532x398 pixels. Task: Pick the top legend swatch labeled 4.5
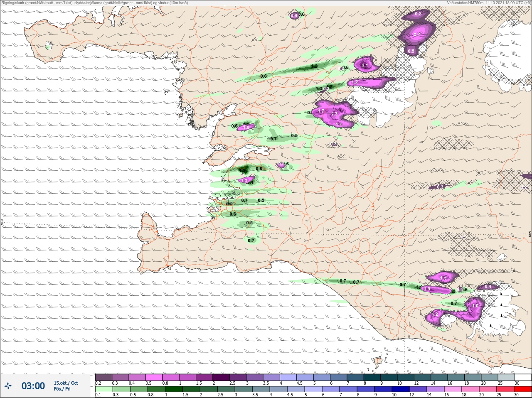tap(305, 377)
